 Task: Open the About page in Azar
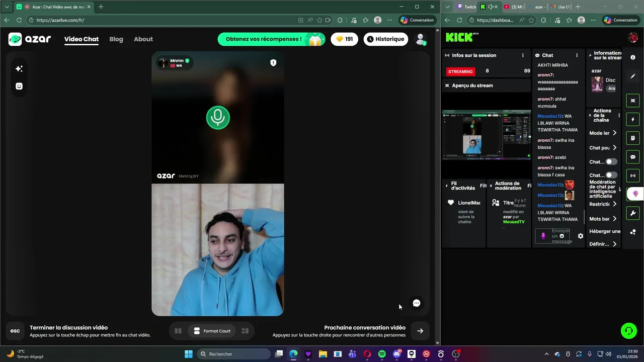coord(143,39)
